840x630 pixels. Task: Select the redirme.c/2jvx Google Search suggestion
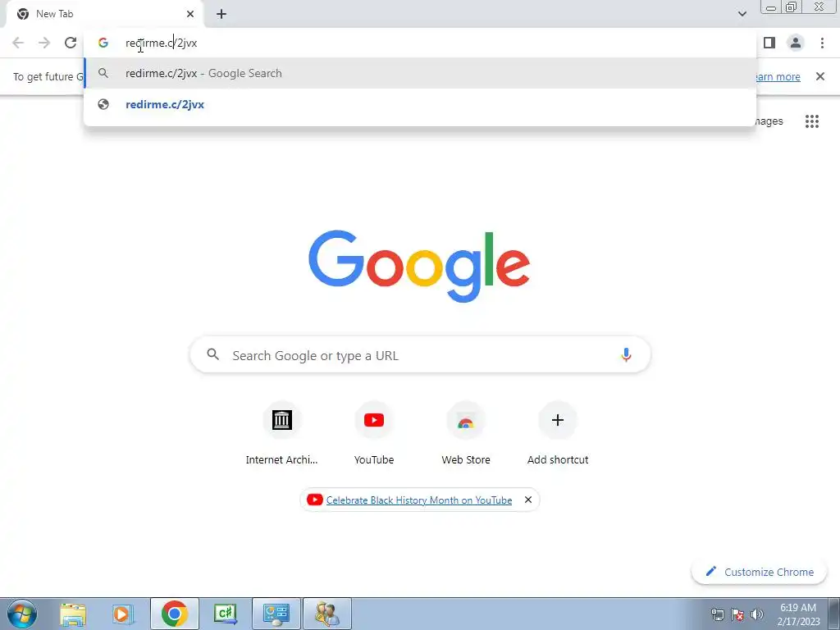point(420,73)
